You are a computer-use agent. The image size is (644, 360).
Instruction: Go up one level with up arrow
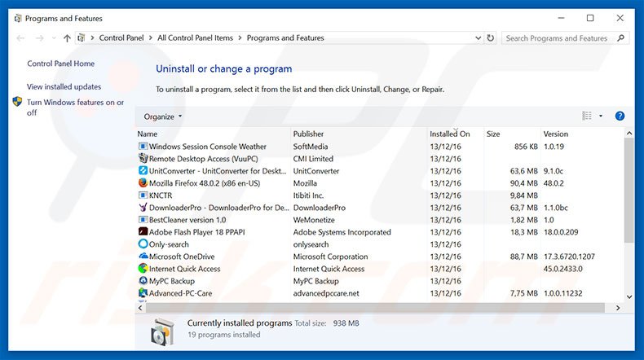coord(67,38)
